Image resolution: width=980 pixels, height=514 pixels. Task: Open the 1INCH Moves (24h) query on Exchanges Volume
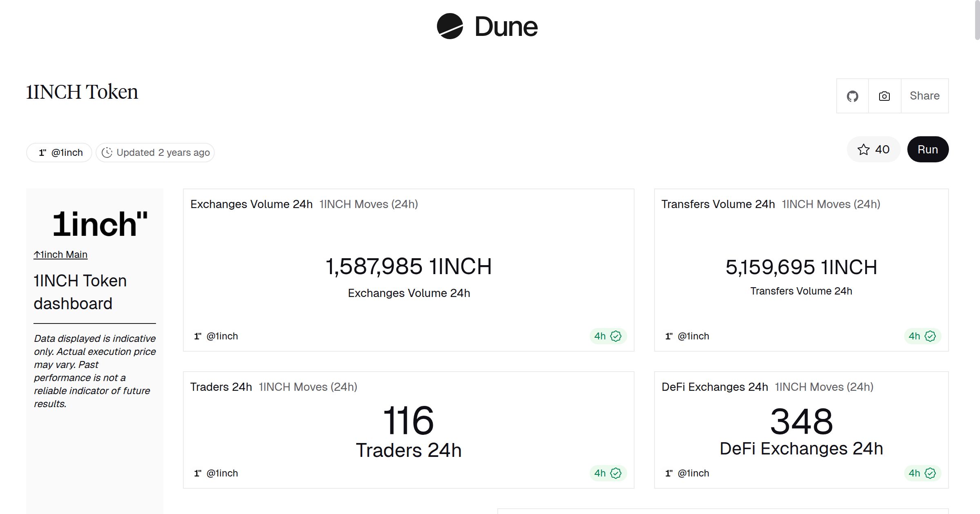coord(368,204)
